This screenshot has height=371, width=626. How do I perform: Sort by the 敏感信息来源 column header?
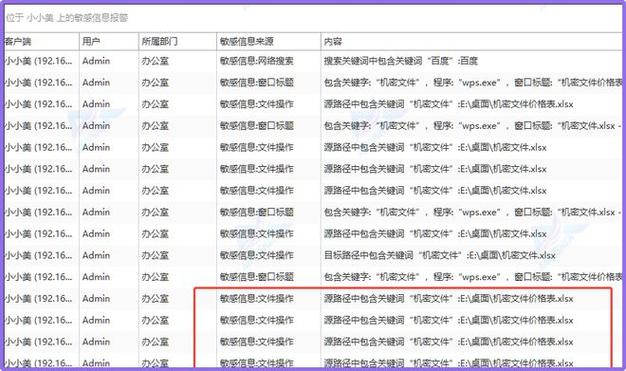(x=269, y=41)
